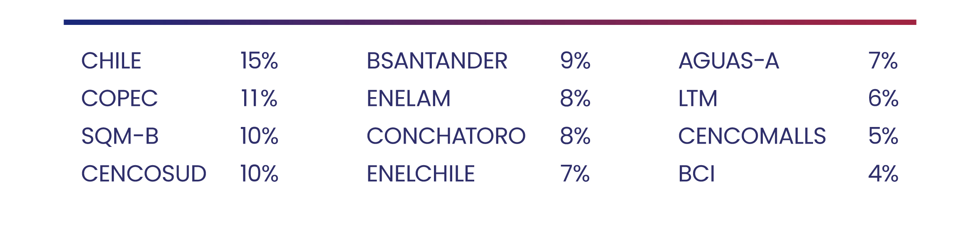Click the AGUAS-A ticker name
Image resolution: width=980 pixels, height=227 pixels.
[729, 61]
